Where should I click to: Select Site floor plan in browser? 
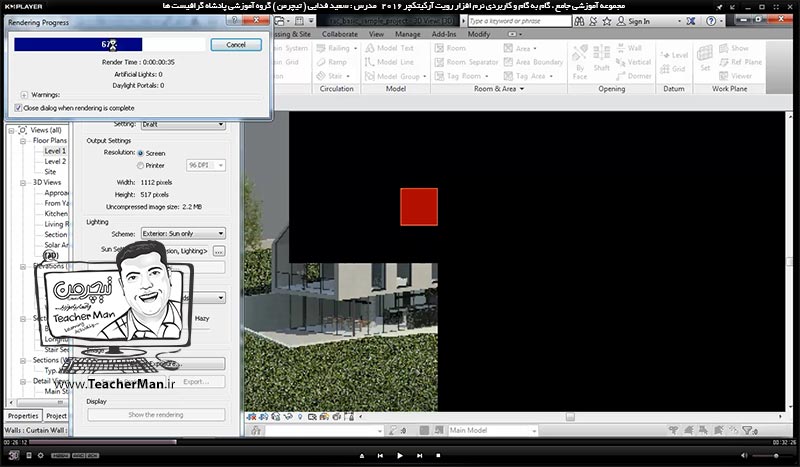coord(50,172)
